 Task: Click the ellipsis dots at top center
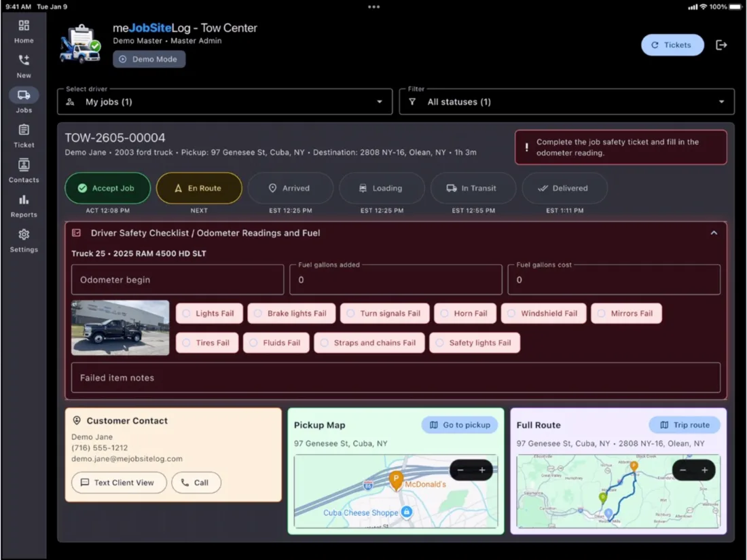[x=374, y=7]
